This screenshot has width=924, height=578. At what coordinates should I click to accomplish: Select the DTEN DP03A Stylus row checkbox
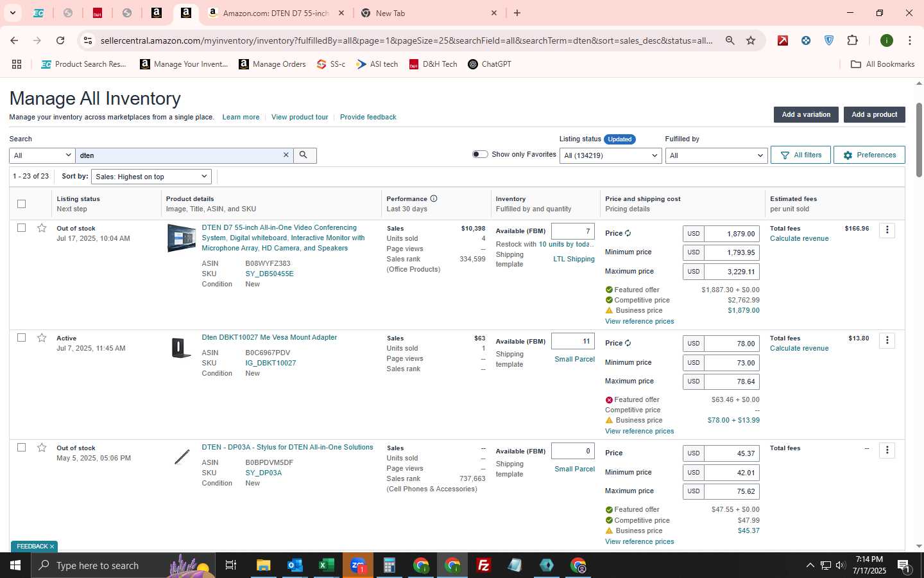click(21, 448)
